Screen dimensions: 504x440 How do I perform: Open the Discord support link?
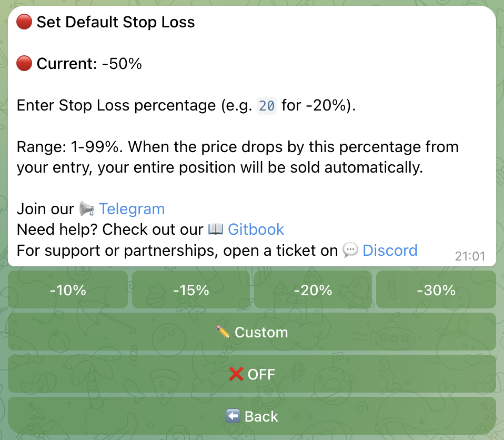coord(389,251)
